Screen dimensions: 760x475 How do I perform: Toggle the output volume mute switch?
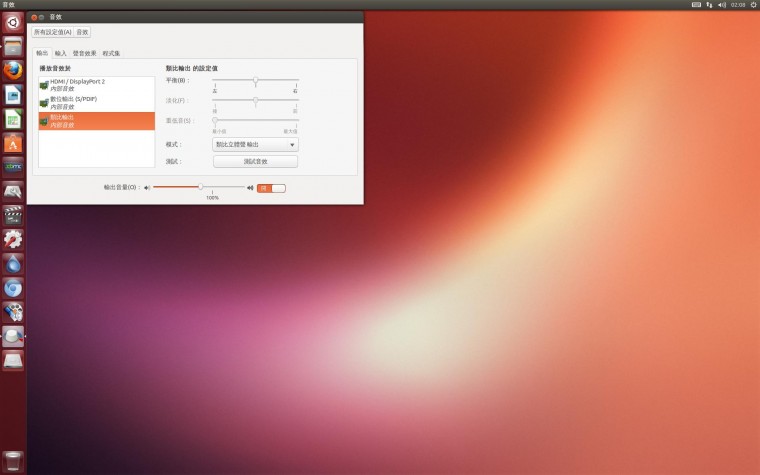(x=271, y=187)
